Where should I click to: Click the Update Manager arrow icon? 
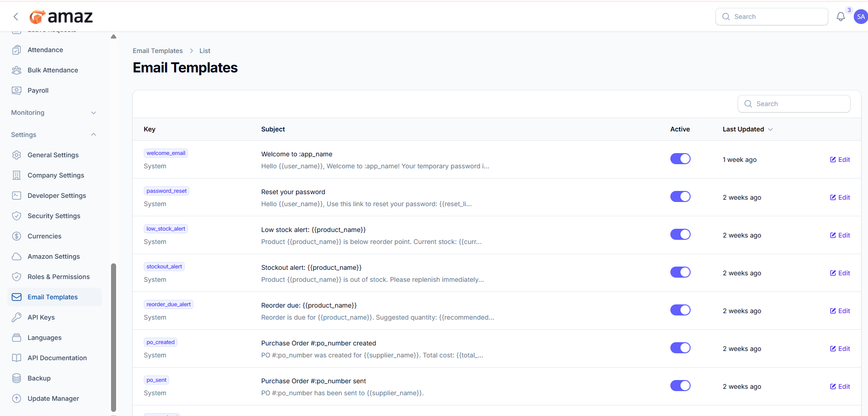click(17, 398)
